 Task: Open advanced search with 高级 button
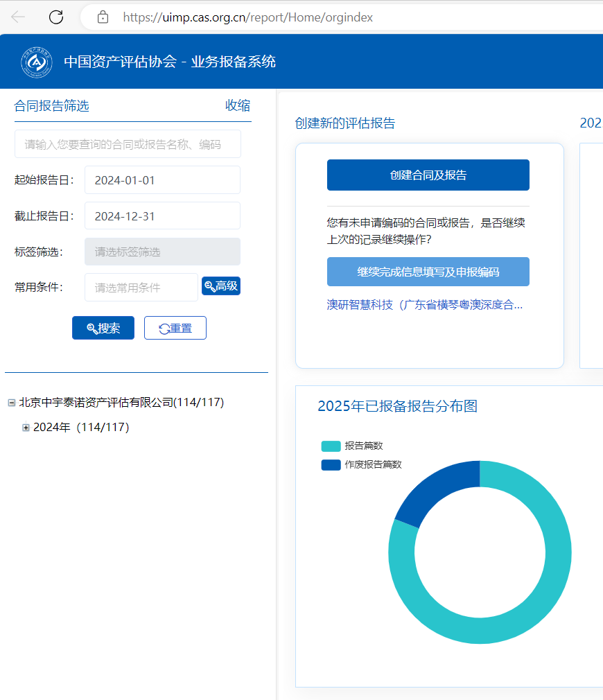coord(221,286)
